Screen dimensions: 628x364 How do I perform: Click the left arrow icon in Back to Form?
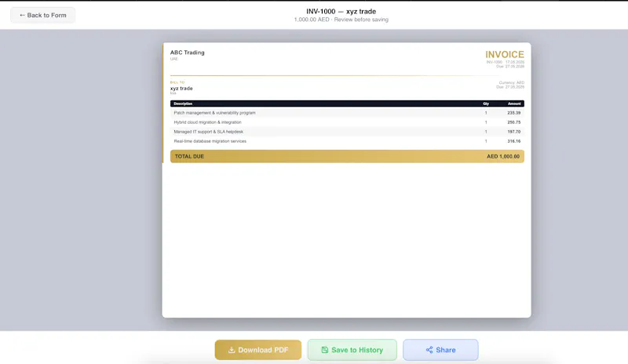(x=23, y=15)
